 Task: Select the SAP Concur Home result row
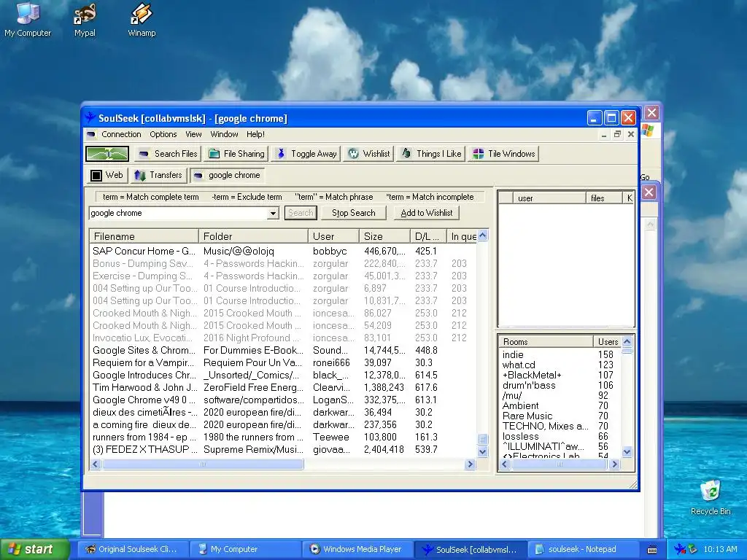283,251
